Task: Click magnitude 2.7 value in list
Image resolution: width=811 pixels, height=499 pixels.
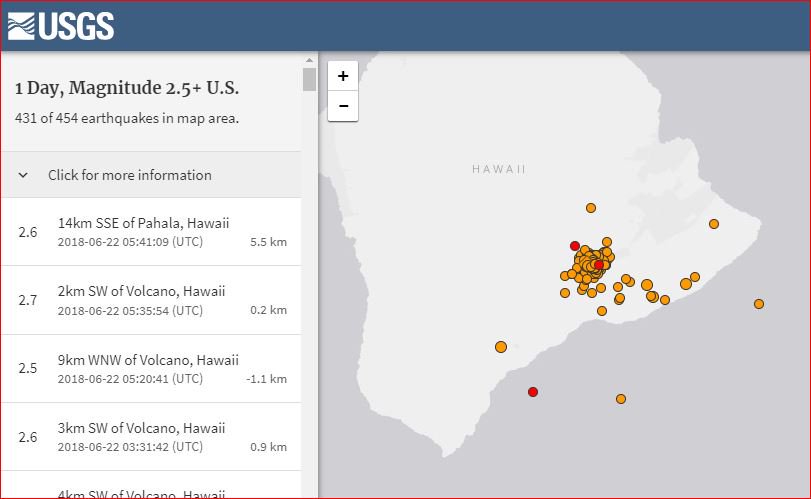Action: 28,300
